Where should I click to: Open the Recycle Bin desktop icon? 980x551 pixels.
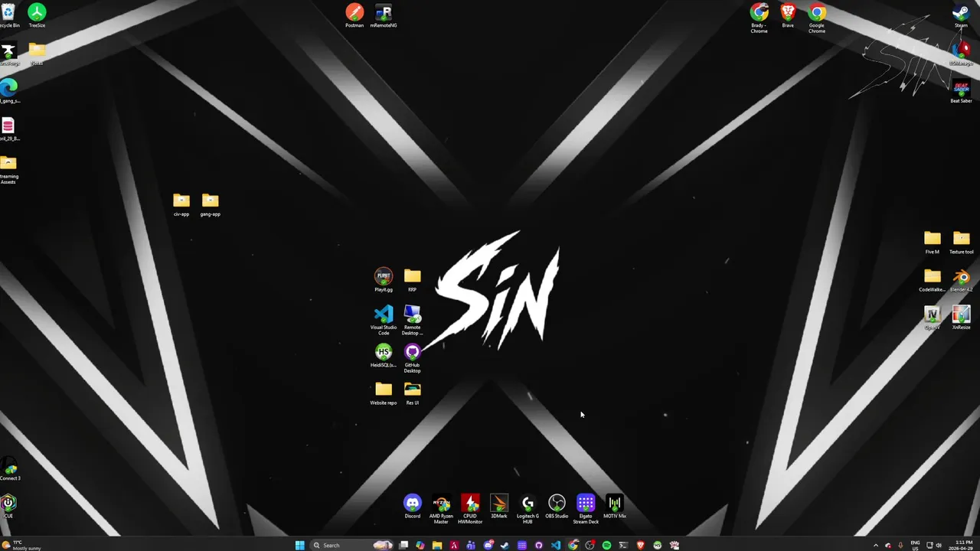click(x=8, y=15)
